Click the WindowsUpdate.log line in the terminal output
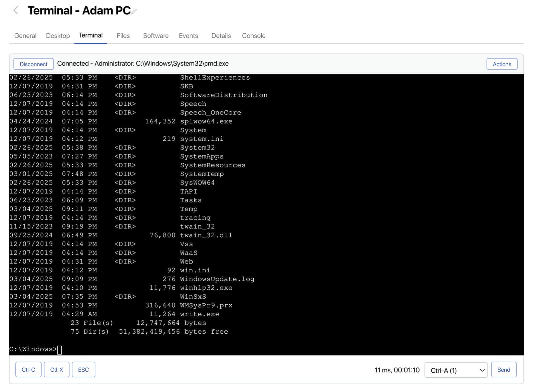 217,279
